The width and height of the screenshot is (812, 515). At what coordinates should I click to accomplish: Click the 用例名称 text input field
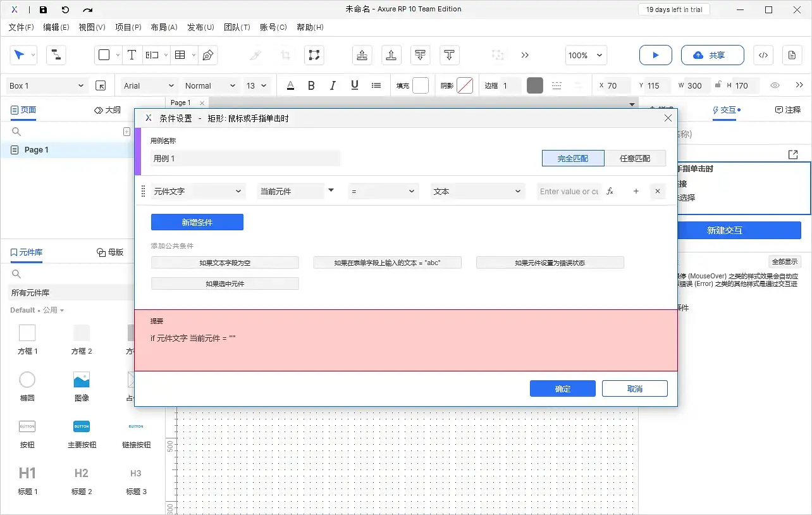click(x=245, y=158)
